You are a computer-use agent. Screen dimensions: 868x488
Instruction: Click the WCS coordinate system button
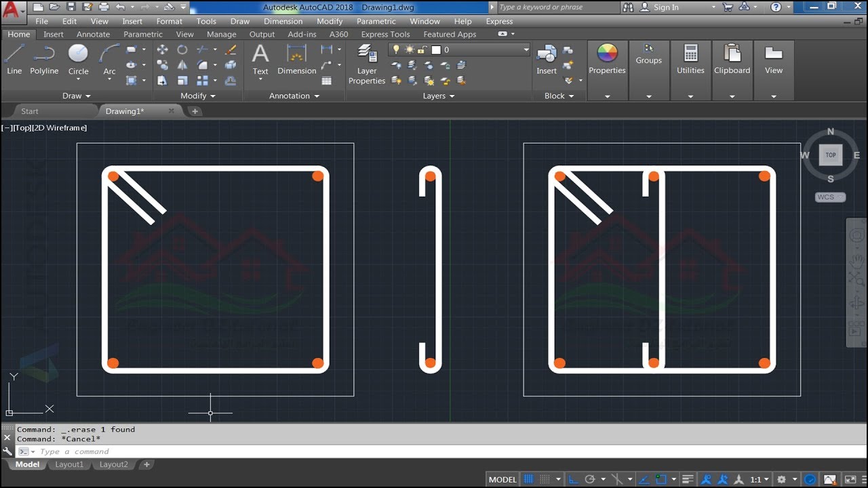click(x=830, y=197)
